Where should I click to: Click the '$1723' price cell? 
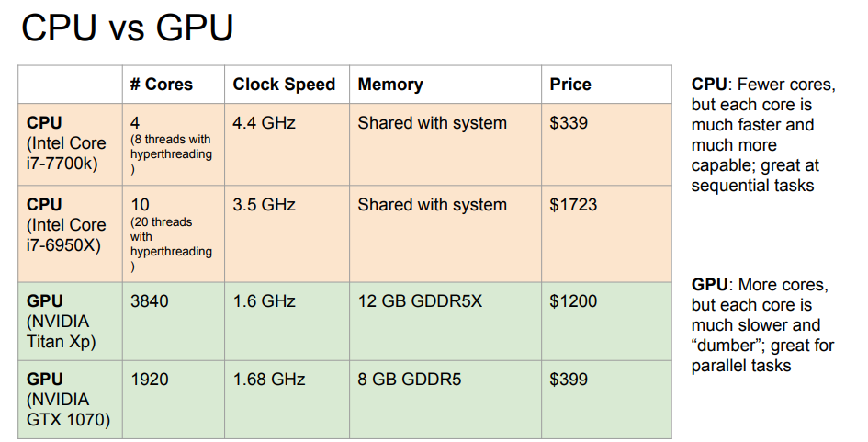pos(573,205)
